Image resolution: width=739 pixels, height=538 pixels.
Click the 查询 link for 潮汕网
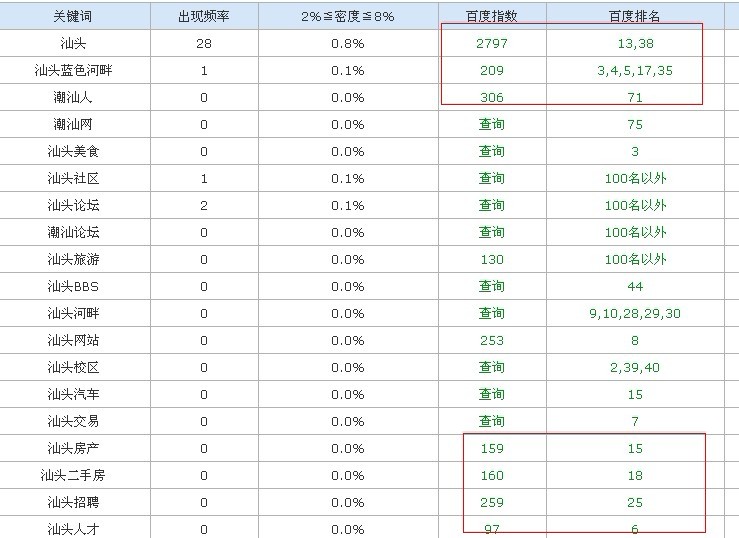tap(492, 124)
